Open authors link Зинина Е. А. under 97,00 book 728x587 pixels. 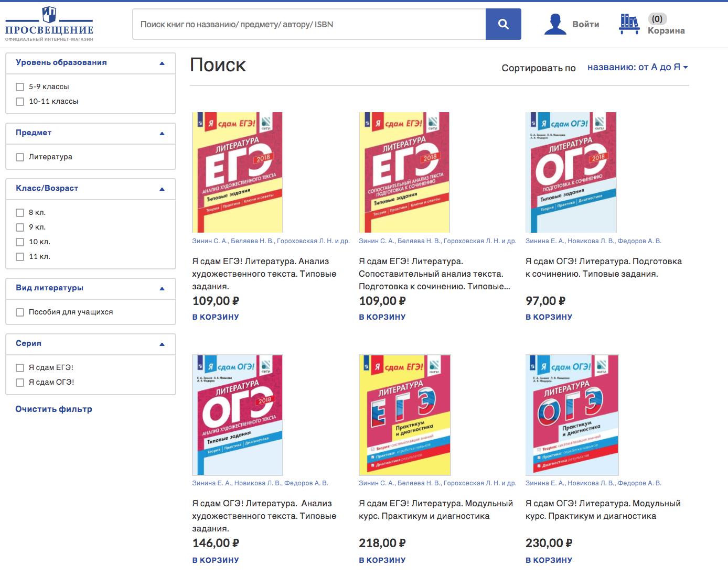coord(545,241)
